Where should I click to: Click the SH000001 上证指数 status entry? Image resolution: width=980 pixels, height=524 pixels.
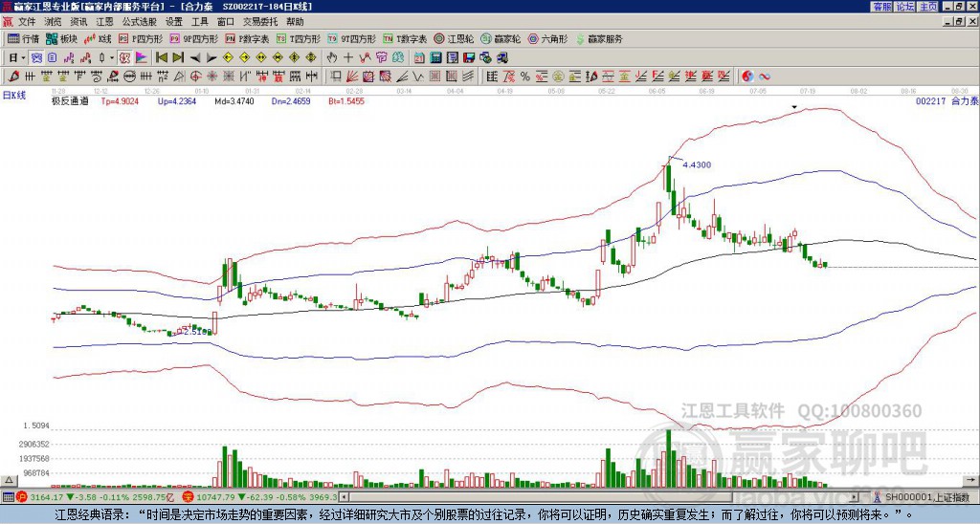point(927,497)
